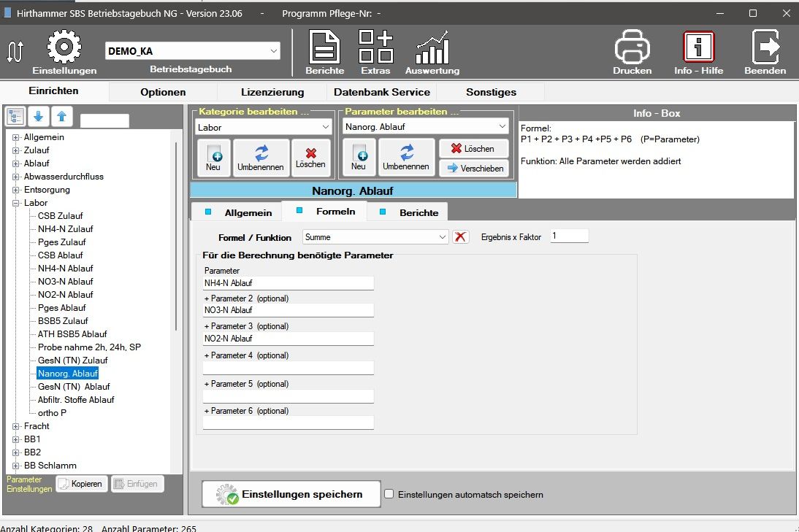Expand the Zulauf tree node
Screen dimensions: 799x532
(16, 150)
